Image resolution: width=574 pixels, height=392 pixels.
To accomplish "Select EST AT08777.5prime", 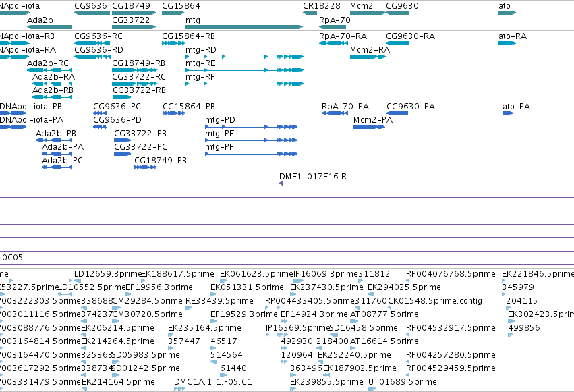I will (x=353, y=321).
